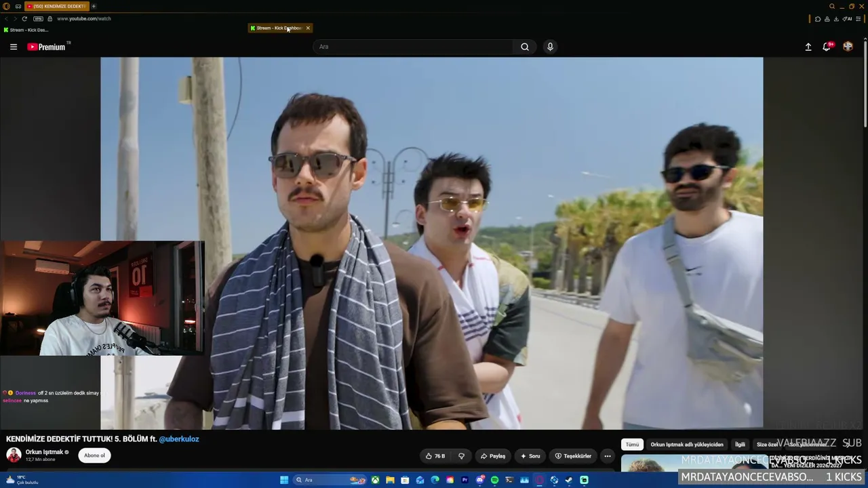Screen dimensions: 868x488
Task: Open the browser tab search magnifier
Action: (832, 6)
